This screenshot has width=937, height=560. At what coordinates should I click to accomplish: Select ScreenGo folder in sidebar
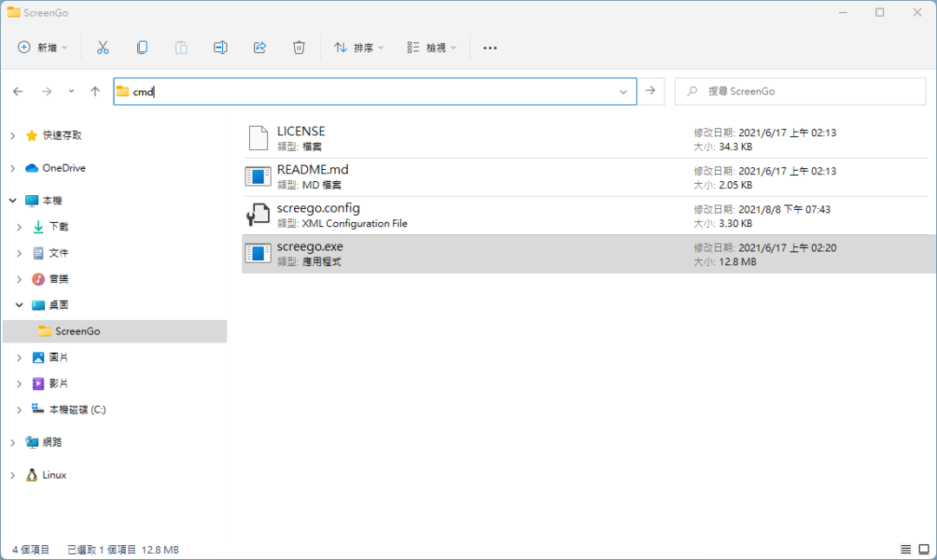click(115, 331)
